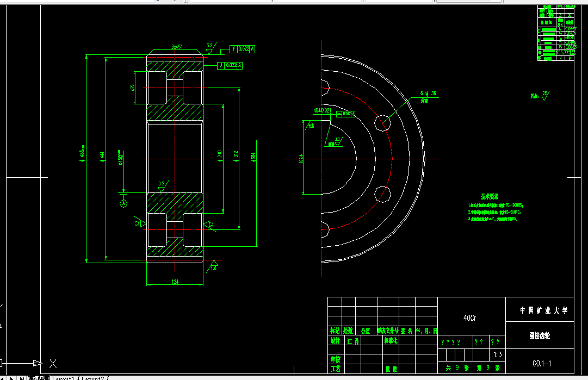Select the 1:3 scale value

tap(497, 354)
